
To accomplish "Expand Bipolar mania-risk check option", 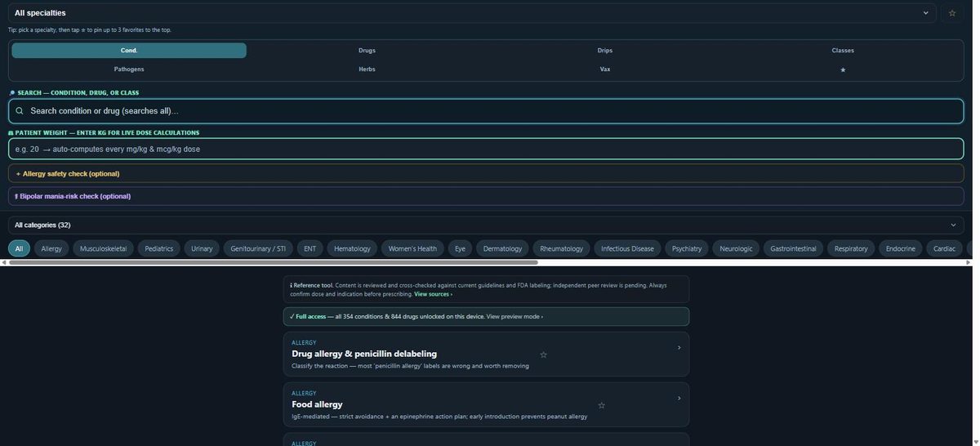I will [486, 196].
